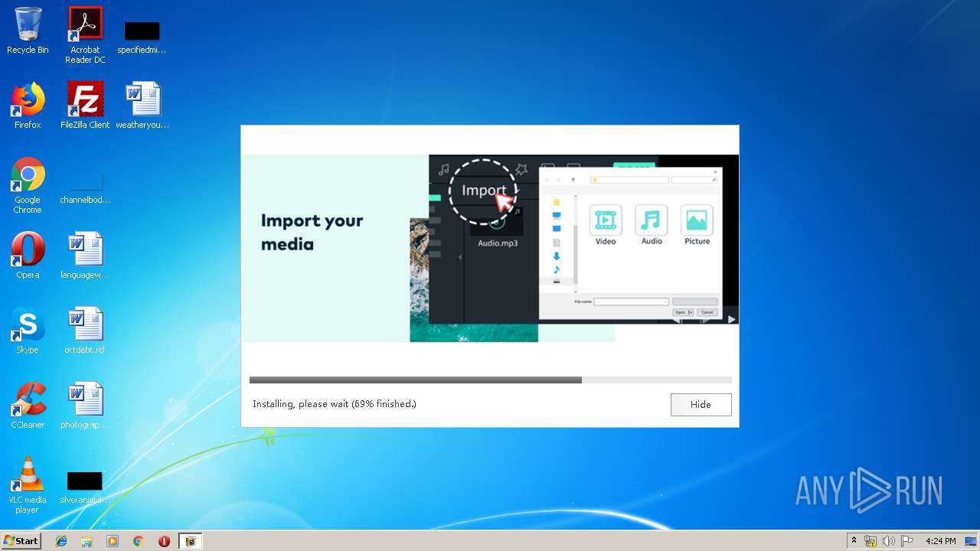Open the Action Center flag icon
The height and width of the screenshot is (551, 980).
[907, 541]
